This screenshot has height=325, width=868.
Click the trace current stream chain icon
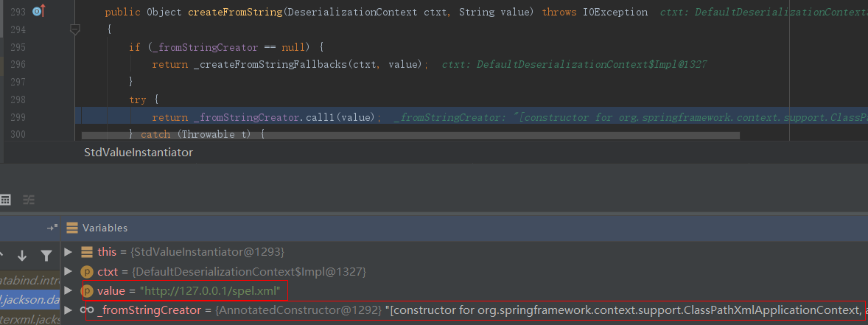click(29, 199)
